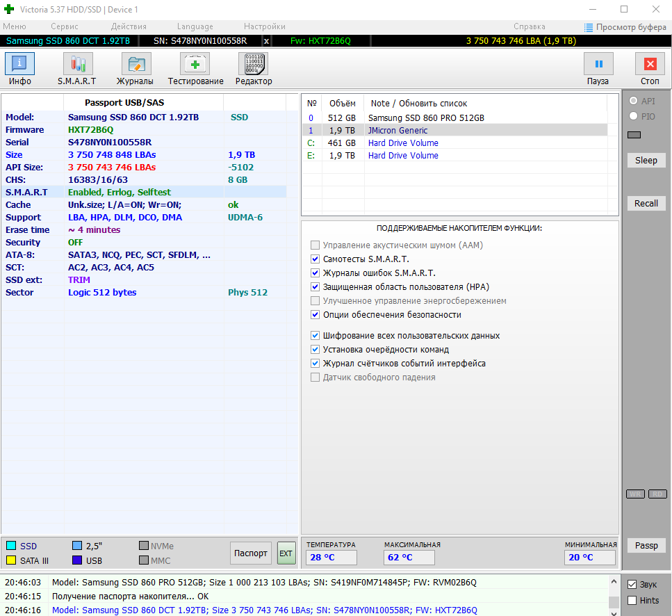Click the light blue 2,5" legend swatch
The width and height of the screenshot is (672, 616).
click(x=77, y=546)
